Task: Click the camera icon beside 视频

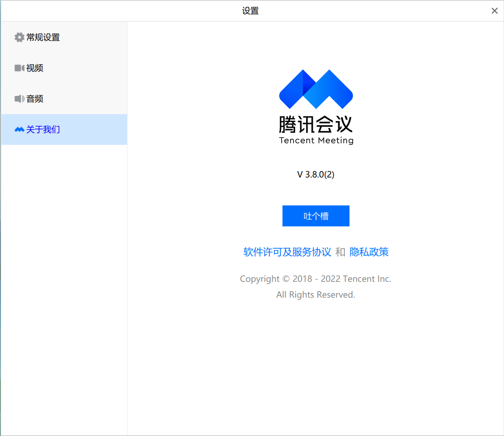Action: click(19, 68)
